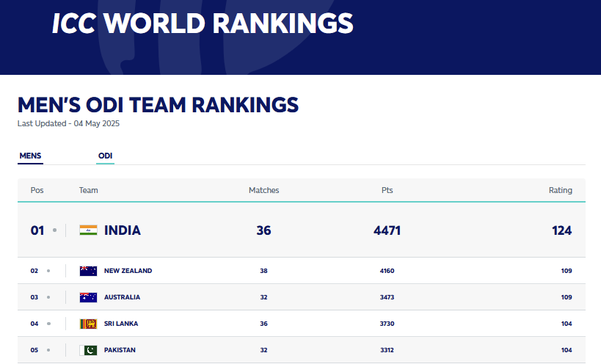Switch to the ODI tab

click(x=105, y=156)
